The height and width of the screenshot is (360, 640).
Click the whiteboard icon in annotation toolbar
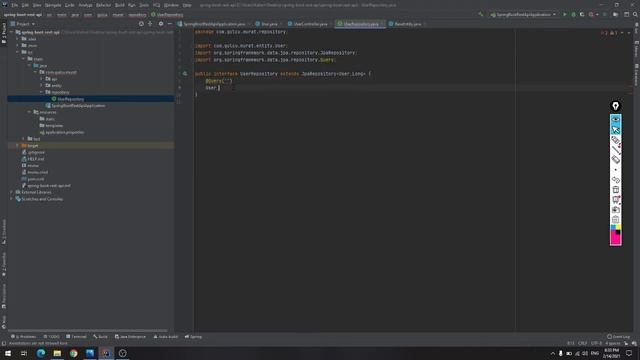coord(616,200)
